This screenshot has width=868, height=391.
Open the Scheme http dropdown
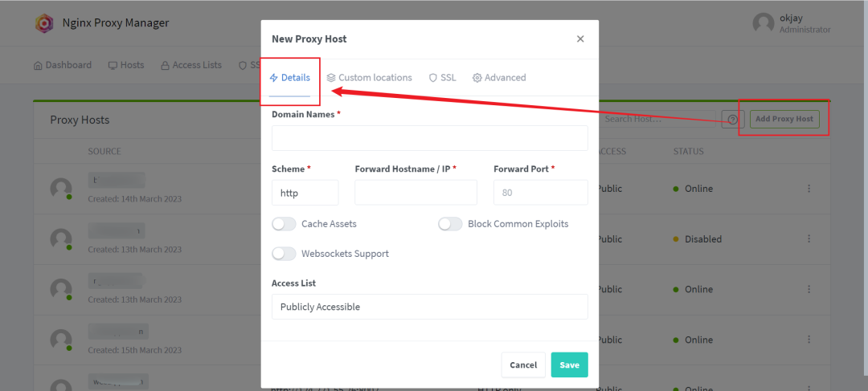[305, 193]
